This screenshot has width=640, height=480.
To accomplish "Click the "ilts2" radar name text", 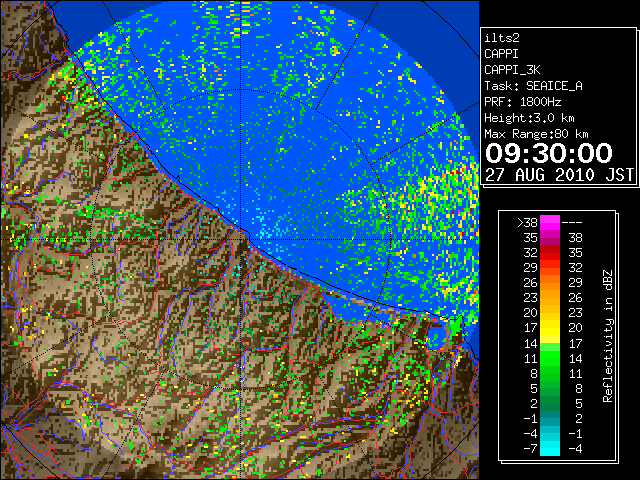I will point(502,38).
